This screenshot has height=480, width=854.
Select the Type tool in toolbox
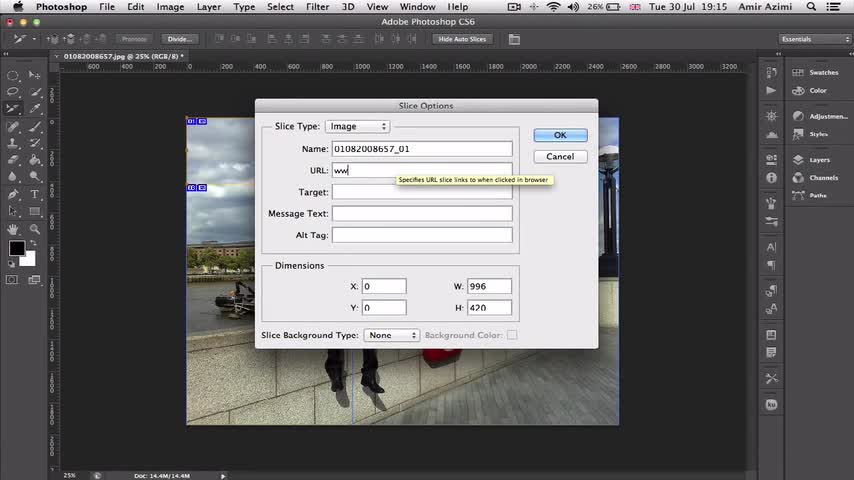pos(35,194)
